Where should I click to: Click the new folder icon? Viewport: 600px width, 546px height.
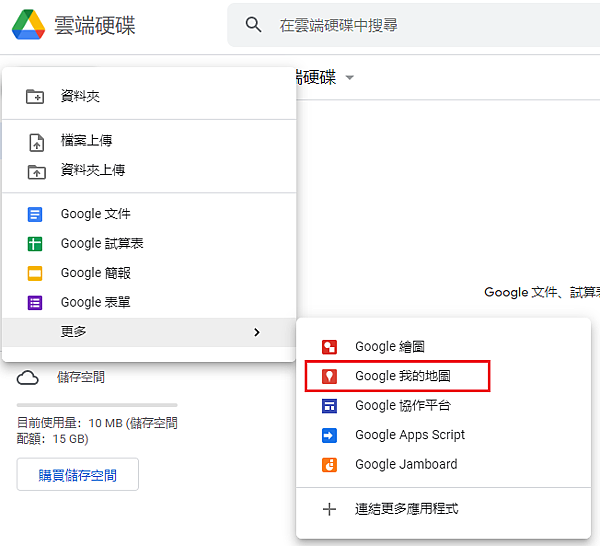pos(35,96)
